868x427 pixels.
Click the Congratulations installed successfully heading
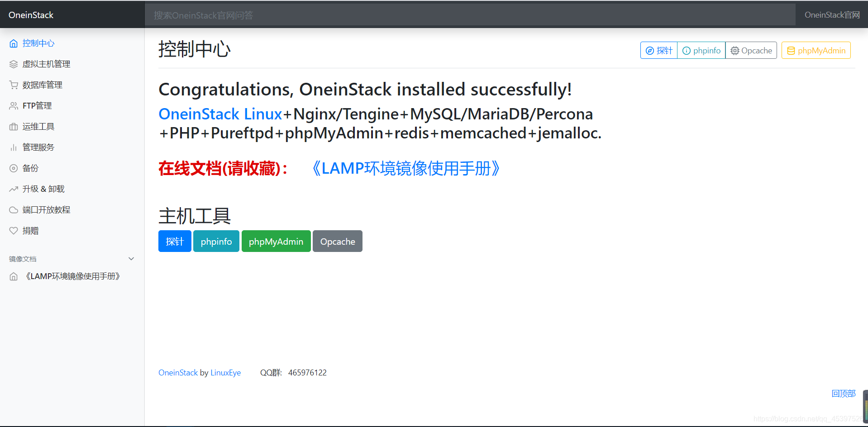point(365,90)
